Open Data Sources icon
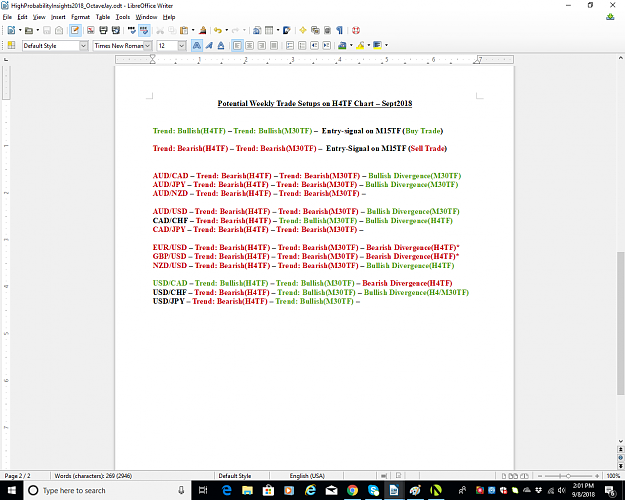The image size is (625, 500). (x=327, y=30)
